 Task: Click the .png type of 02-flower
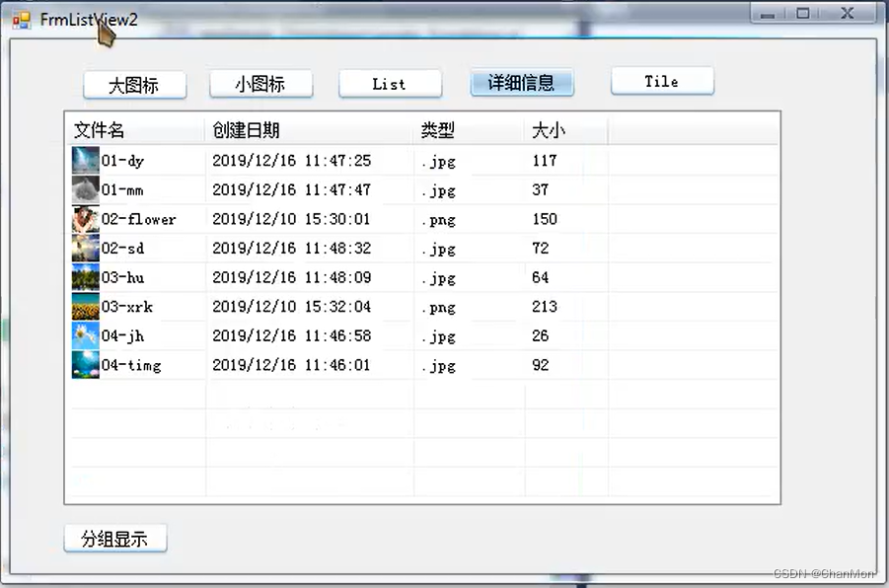tap(439, 220)
